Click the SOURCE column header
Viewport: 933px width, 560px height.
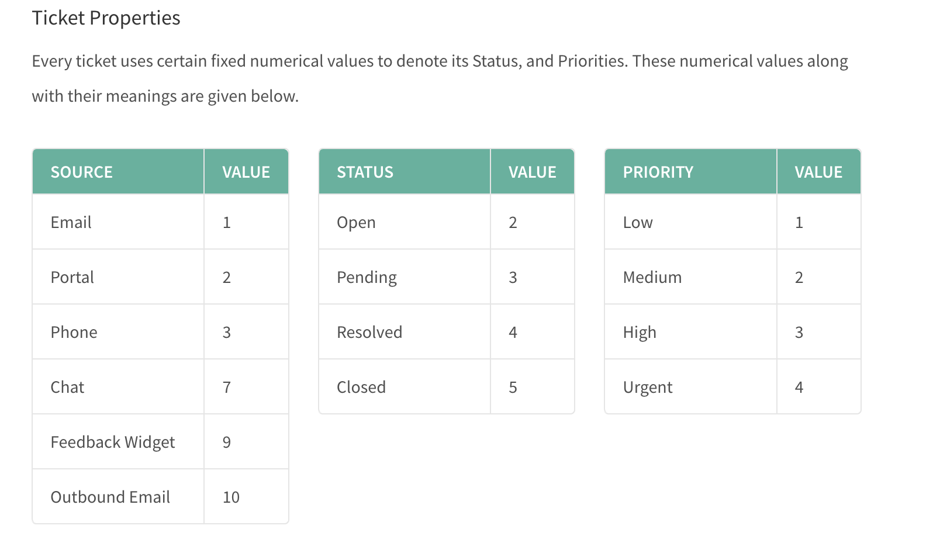118,172
